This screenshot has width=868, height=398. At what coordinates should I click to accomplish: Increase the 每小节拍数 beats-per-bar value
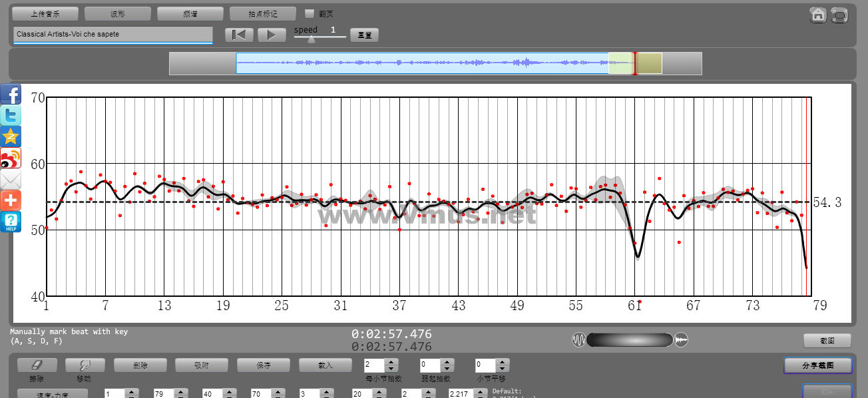click(391, 361)
